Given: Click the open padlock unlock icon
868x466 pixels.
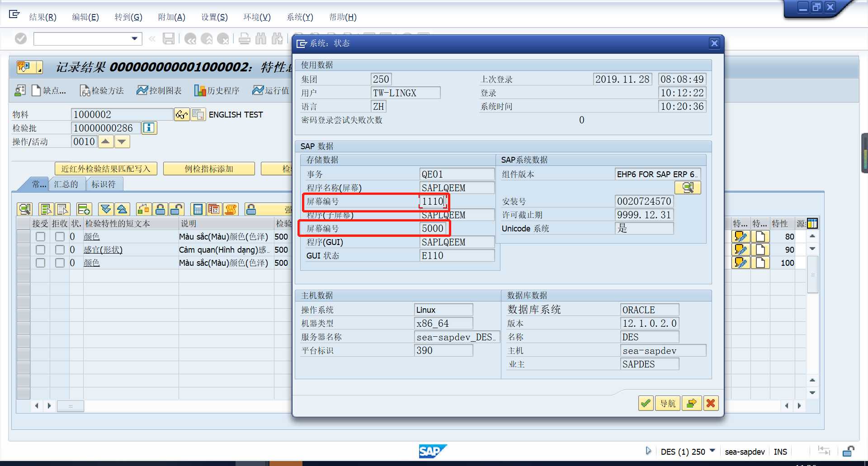Looking at the screenshot, I should click(176, 209).
